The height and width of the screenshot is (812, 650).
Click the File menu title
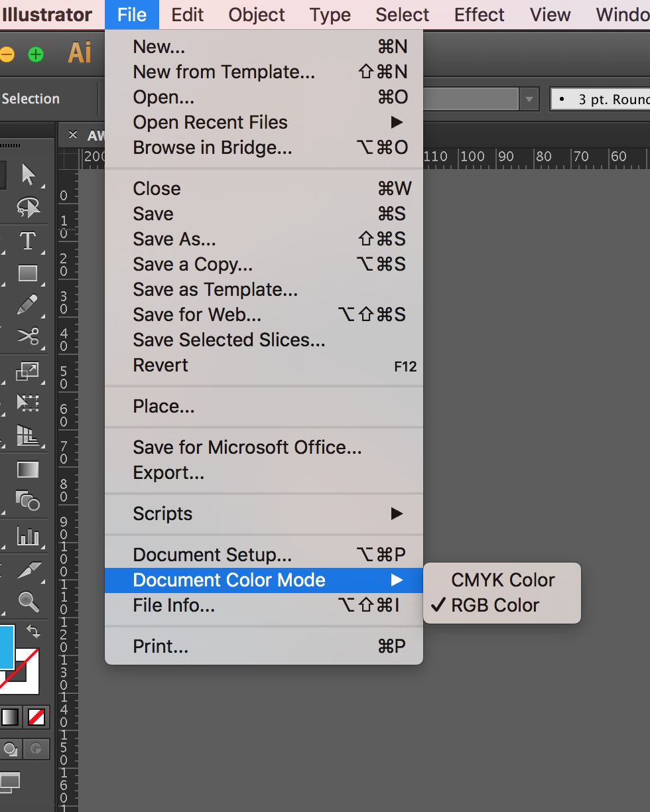132,15
